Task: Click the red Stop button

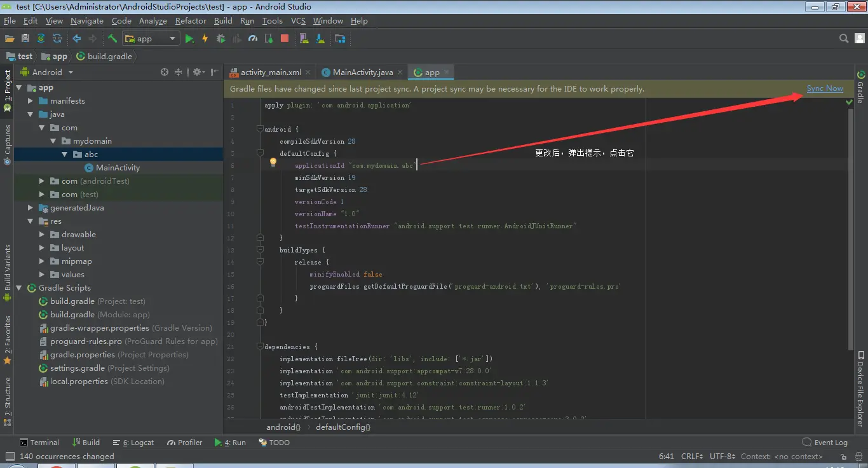Action: [x=285, y=39]
